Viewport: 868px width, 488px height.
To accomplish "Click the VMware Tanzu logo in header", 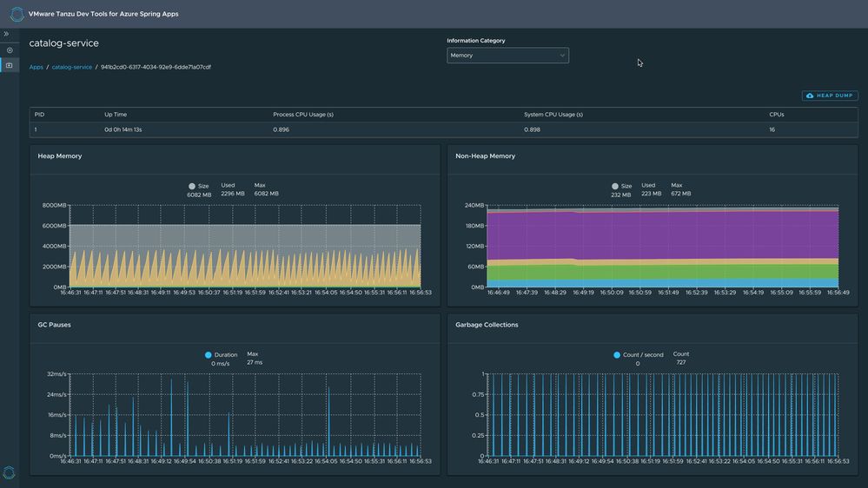I will (x=17, y=14).
